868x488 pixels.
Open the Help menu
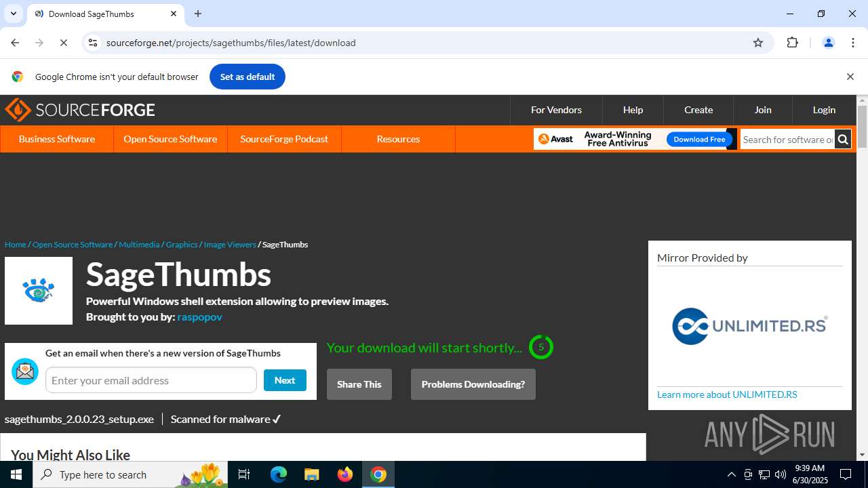click(x=633, y=110)
